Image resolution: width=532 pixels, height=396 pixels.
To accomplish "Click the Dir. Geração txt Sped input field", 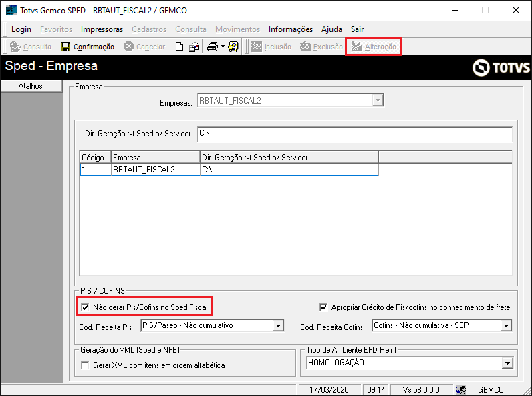I will click(x=354, y=134).
